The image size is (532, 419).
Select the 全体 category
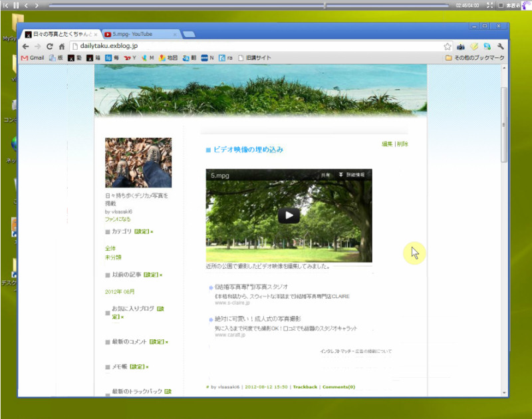pyautogui.click(x=110, y=248)
